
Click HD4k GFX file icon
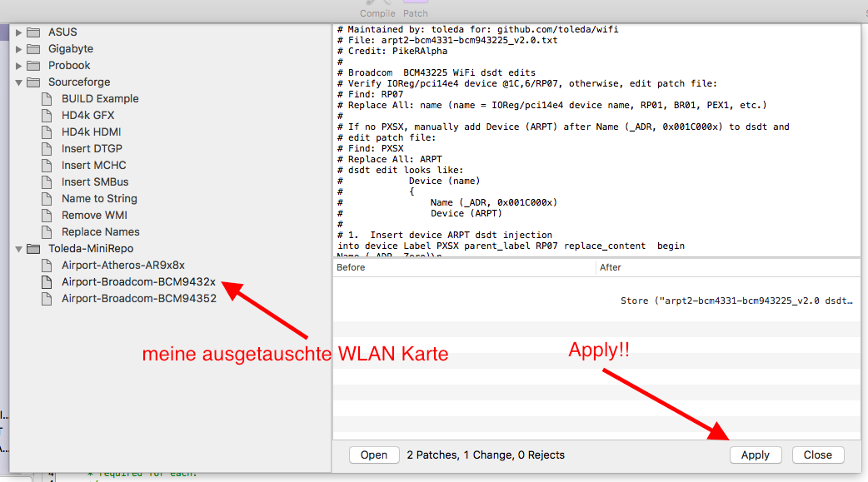pos(47,115)
